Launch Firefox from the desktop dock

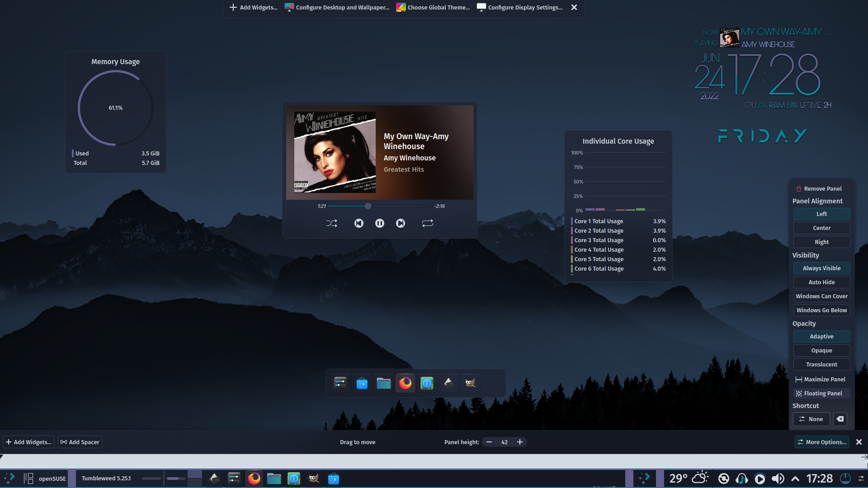coord(406,383)
